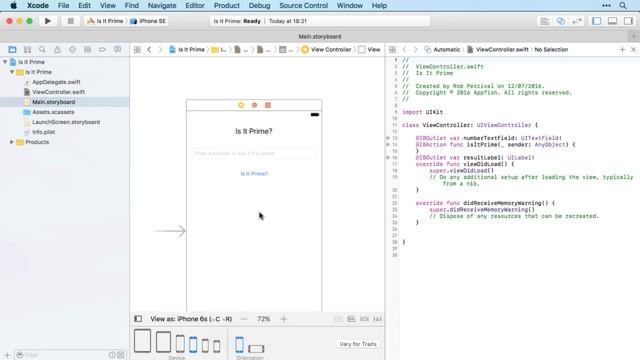Open the Project navigator tab
640x360 pixels.
[x=12, y=49]
